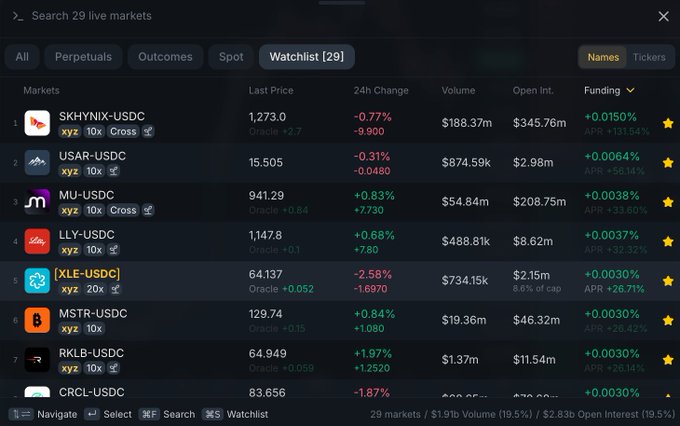
Task: Click LLY 24h change +0.68%
Action: pyautogui.click(x=374, y=236)
